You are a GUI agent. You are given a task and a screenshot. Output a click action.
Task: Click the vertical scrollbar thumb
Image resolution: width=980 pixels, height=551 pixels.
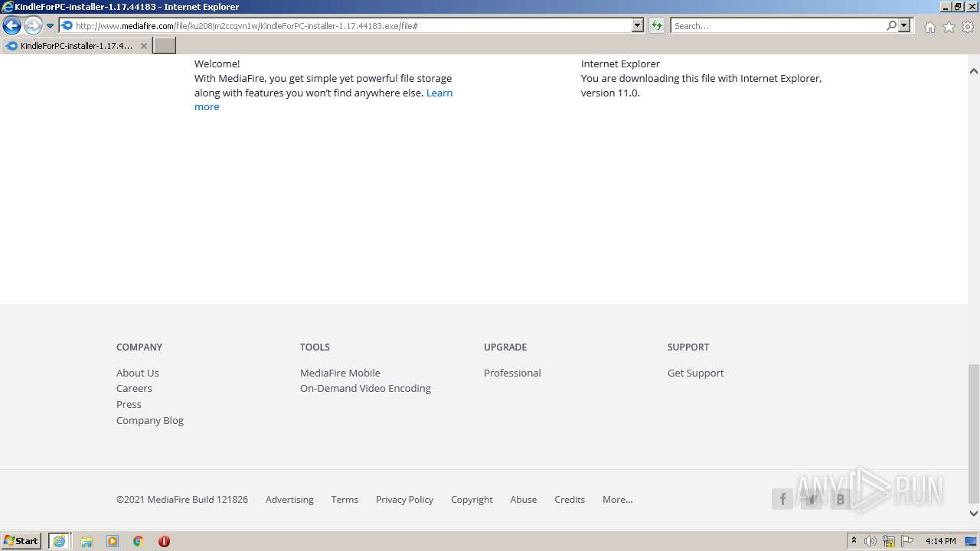click(x=974, y=432)
